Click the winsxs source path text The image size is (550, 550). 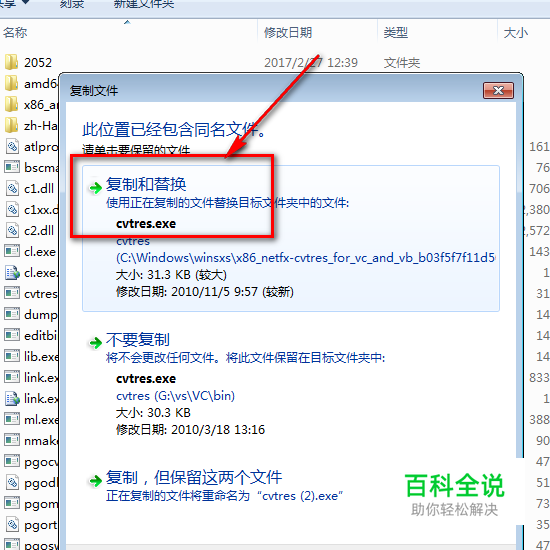[306, 258]
